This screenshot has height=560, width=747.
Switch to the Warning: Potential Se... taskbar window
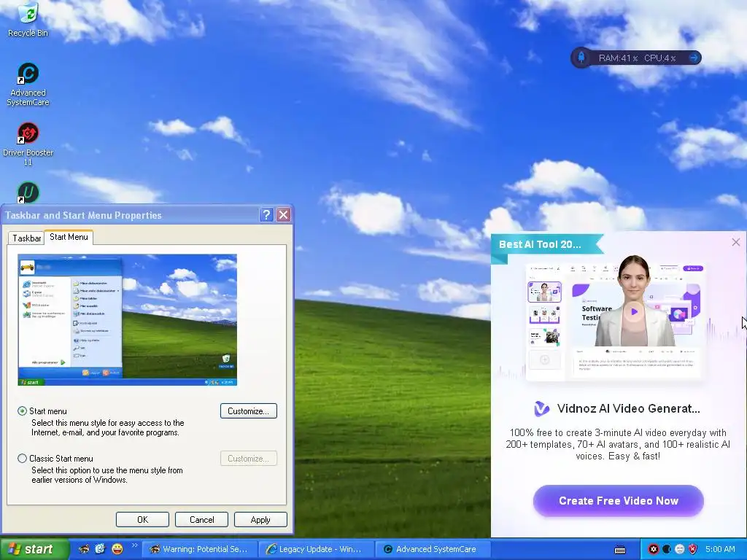(x=199, y=549)
